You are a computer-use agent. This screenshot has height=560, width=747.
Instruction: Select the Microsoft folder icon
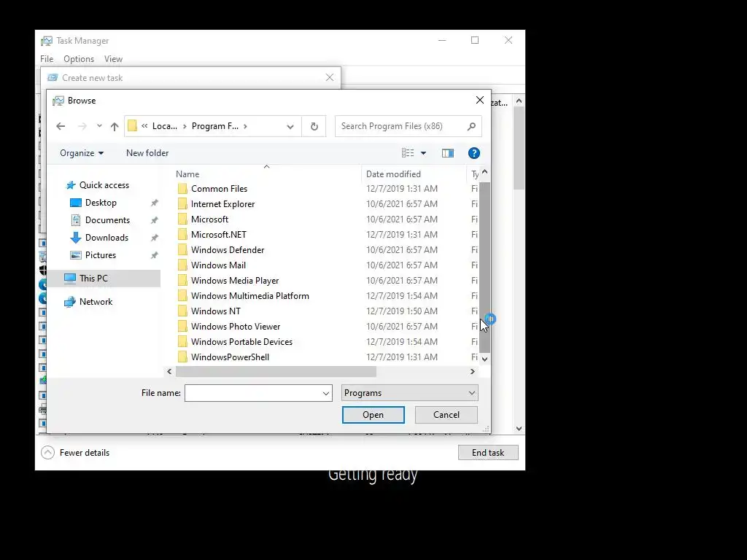pyautogui.click(x=182, y=219)
